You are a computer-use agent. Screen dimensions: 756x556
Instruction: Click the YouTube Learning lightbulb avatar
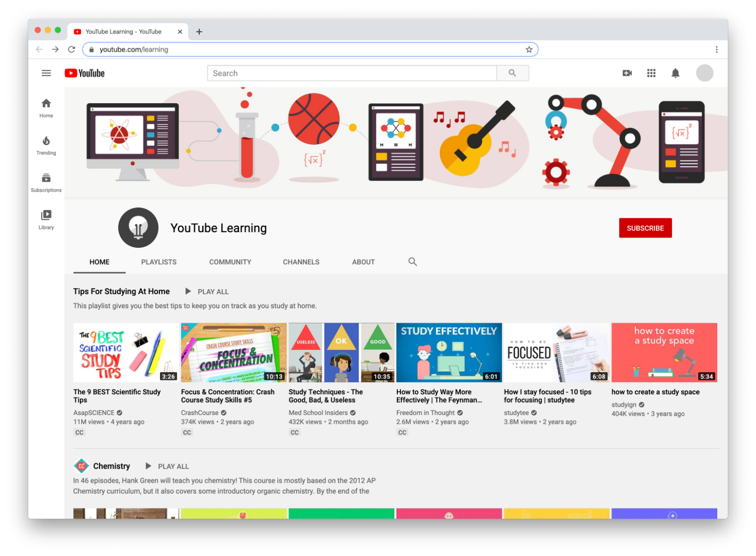pos(138,228)
